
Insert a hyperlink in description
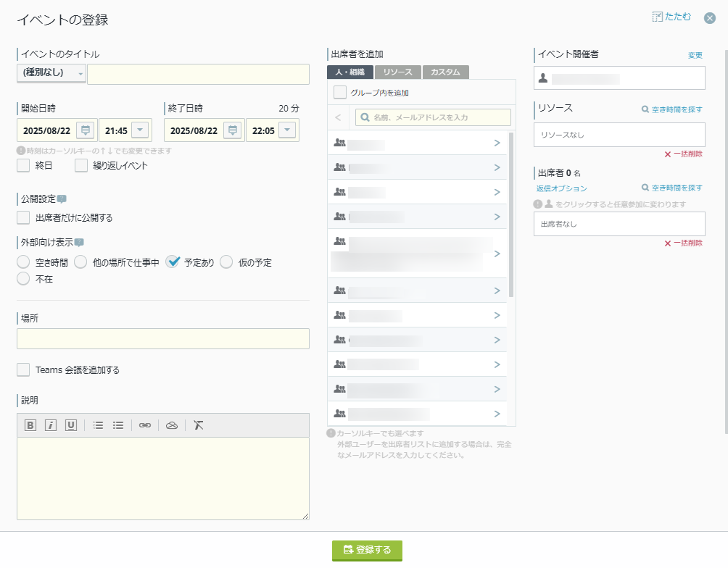tap(145, 425)
